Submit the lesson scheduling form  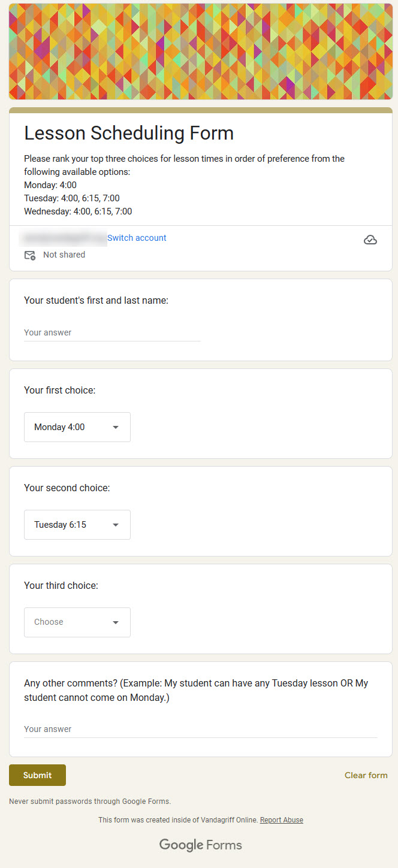[x=37, y=775]
